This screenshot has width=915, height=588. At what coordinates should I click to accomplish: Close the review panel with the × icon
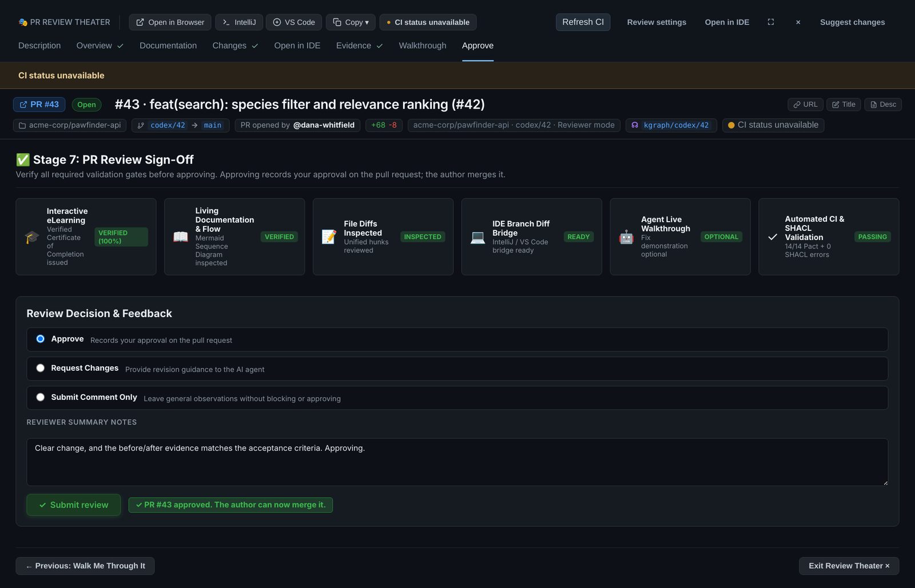click(798, 22)
